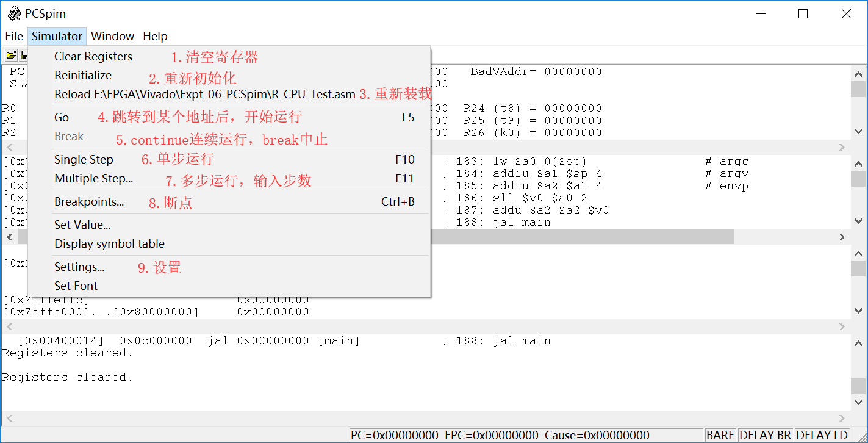
Task: Open the Window menu
Action: tap(112, 36)
